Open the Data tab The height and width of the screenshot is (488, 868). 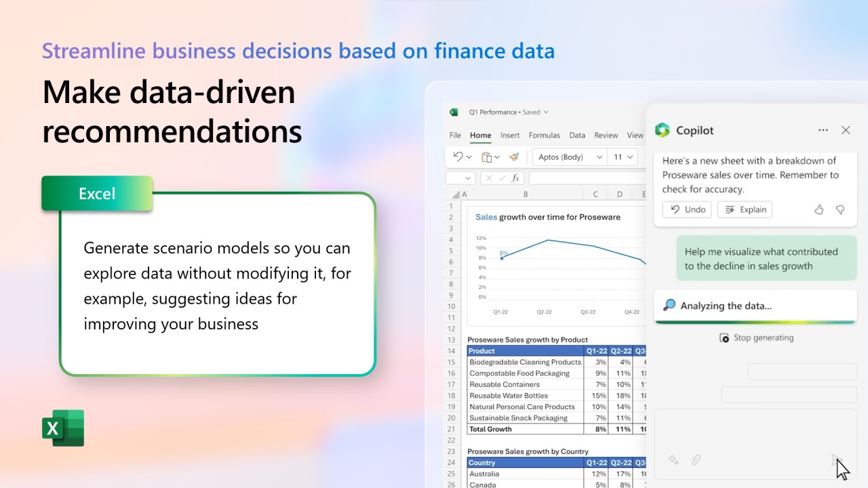pyautogui.click(x=577, y=135)
